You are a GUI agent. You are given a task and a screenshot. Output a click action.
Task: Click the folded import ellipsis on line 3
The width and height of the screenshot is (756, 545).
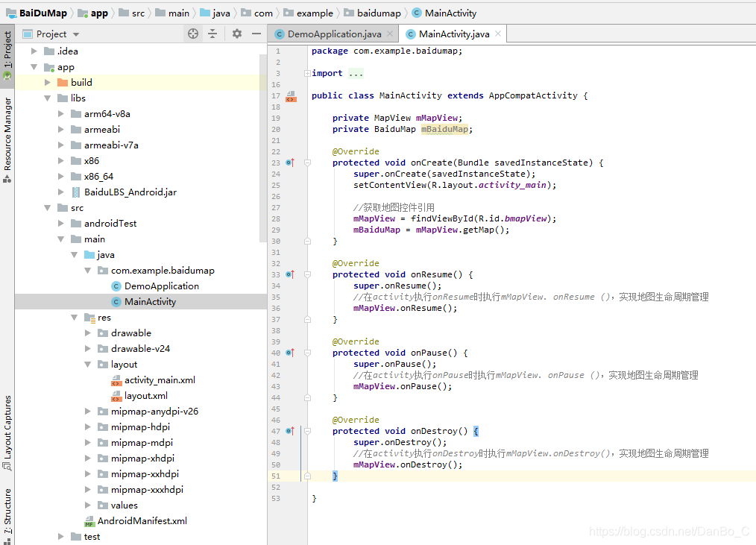[356, 73]
